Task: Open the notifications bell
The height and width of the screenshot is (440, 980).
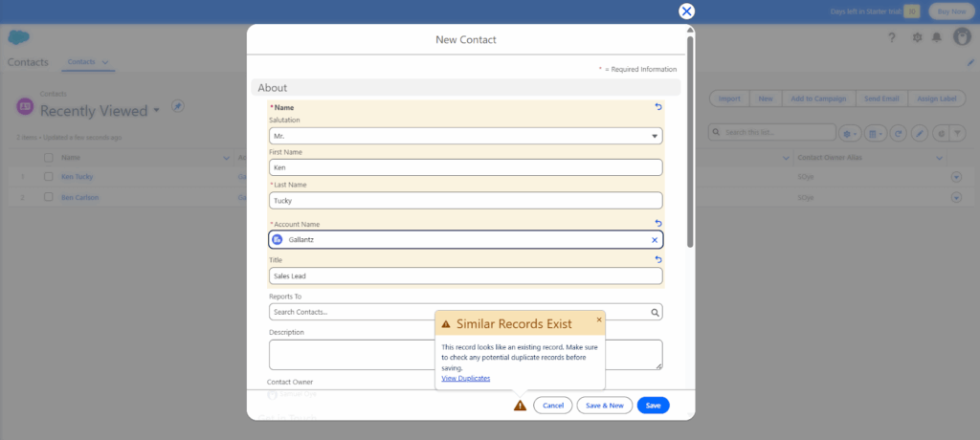Action: point(936,37)
